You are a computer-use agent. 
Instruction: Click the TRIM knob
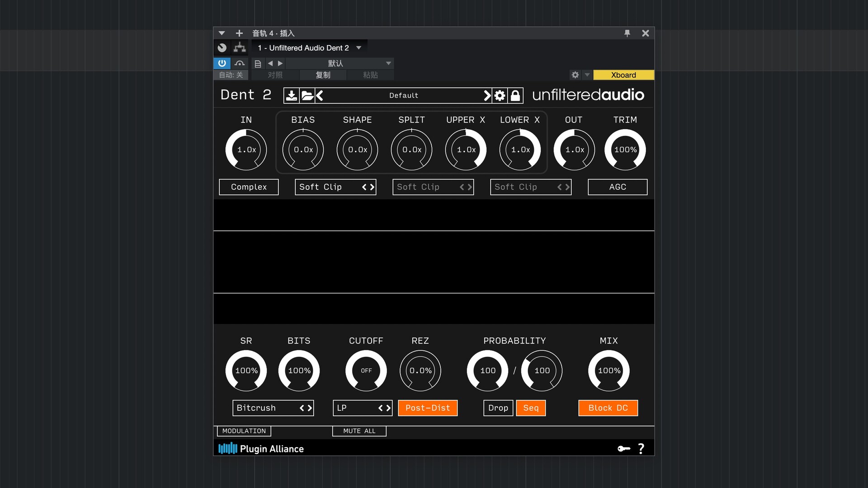tap(625, 150)
